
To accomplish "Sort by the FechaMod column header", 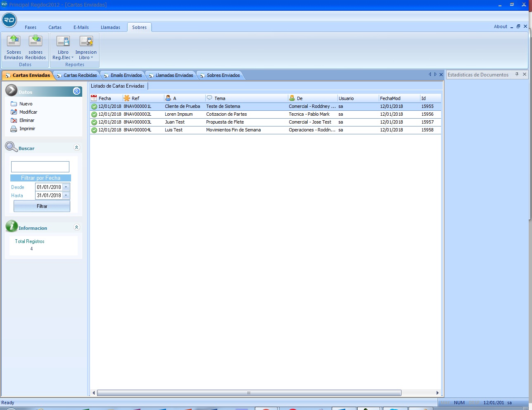I will pyautogui.click(x=399, y=98).
